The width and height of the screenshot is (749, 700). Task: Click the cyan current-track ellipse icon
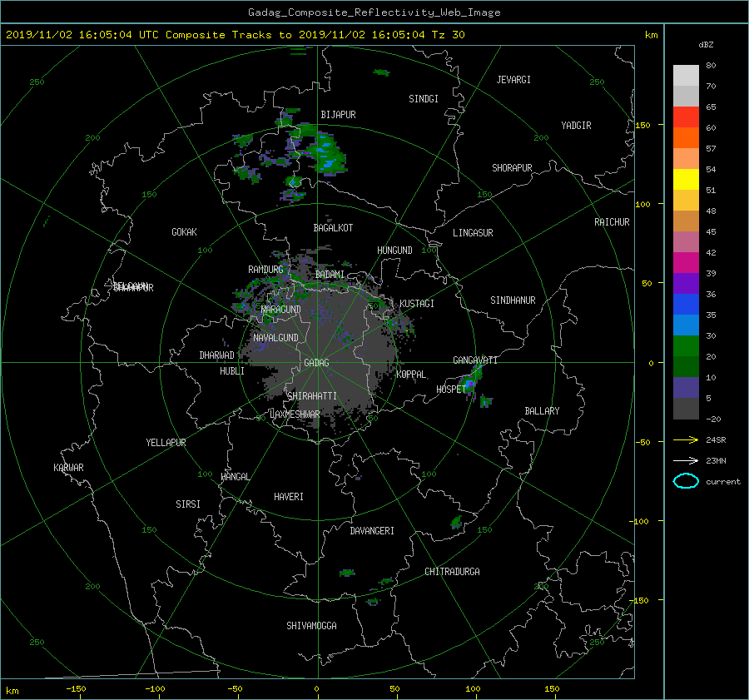[x=686, y=481]
